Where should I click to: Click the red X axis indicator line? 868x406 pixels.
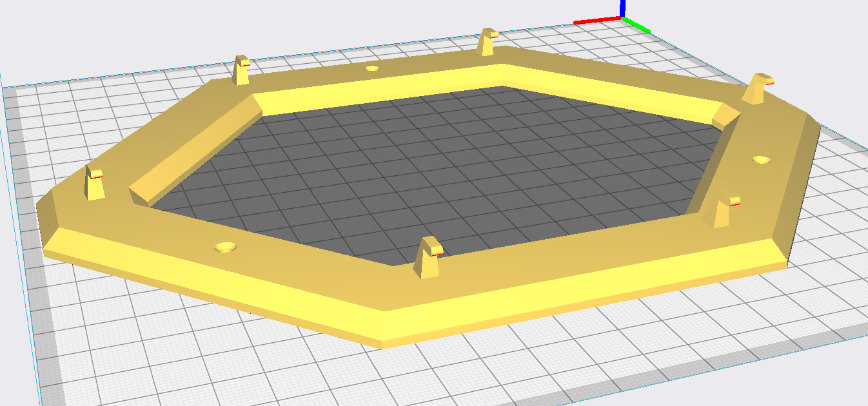click(x=598, y=21)
